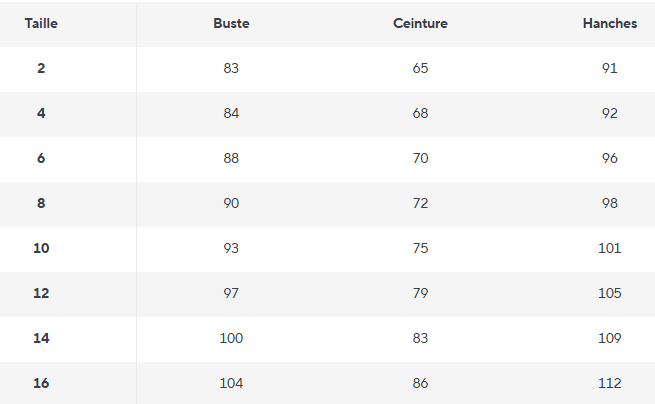The width and height of the screenshot is (655, 404).
Task: Click the Taille column header
Action: (41, 23)
